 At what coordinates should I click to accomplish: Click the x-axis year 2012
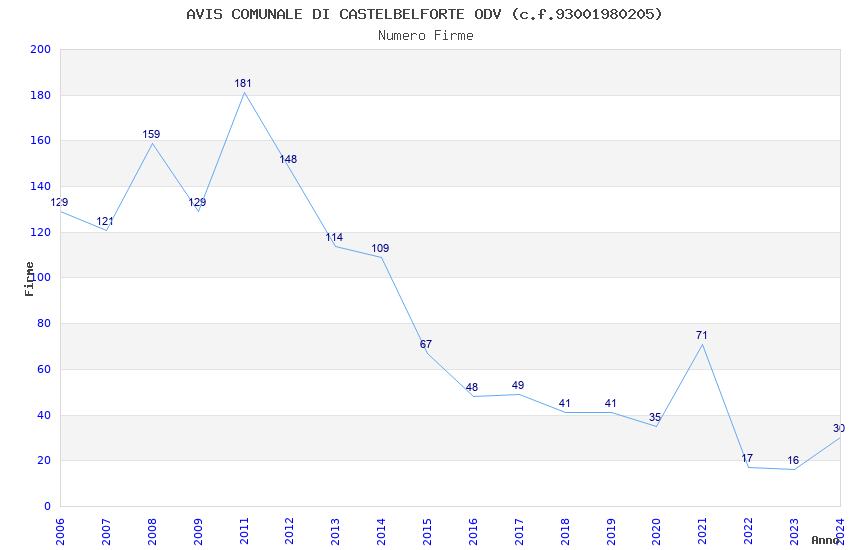coord(289,532)
